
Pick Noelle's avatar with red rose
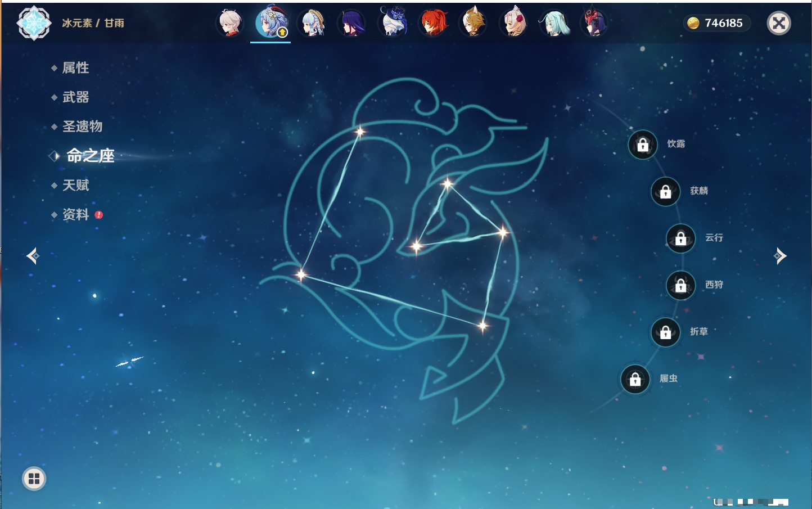[x=514, y=22]
